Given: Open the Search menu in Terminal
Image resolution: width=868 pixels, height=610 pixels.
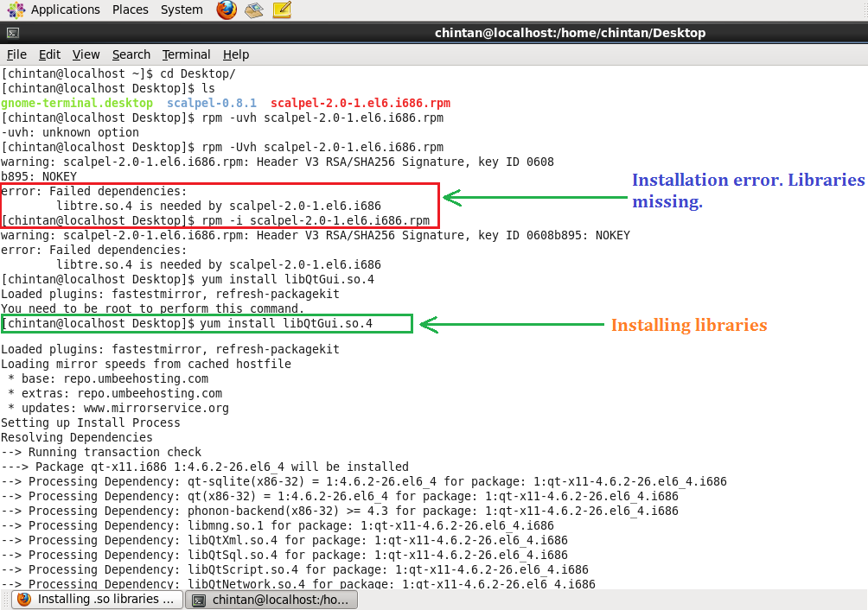Looking at the screenshot, I should [x=131, y=54].
